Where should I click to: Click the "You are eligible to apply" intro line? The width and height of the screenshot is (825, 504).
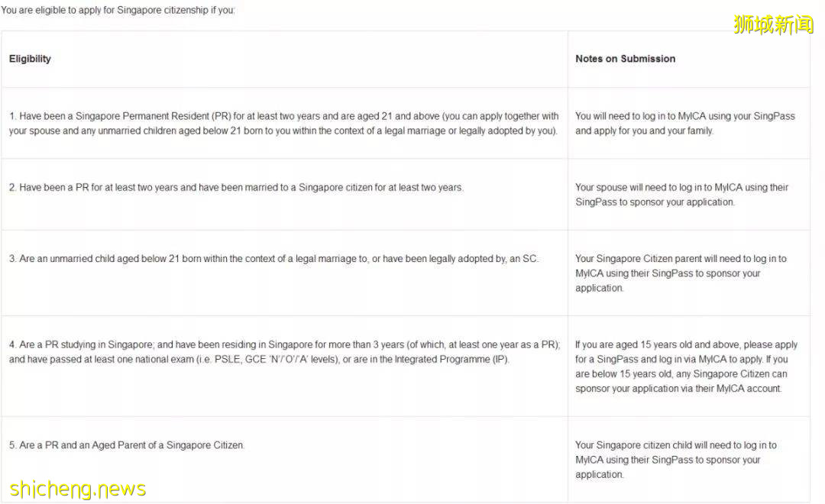click(118, 11)
